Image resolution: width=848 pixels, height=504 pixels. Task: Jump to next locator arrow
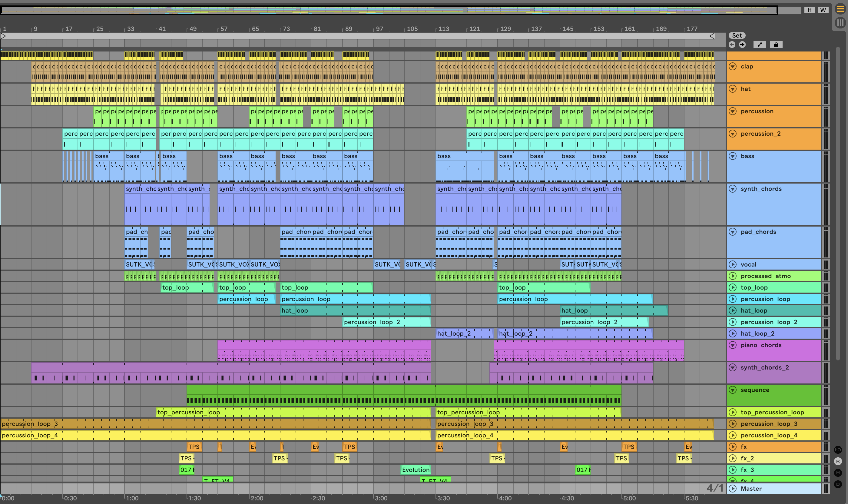[x=742, y=45]
